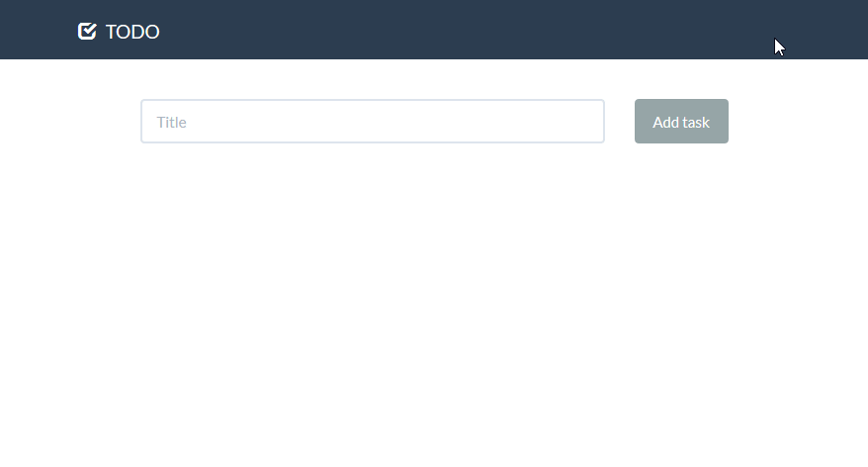Click the checkmark logo icon beside TODO
Image resolution: width=868 pixels, height=467 pixels.
87,31
